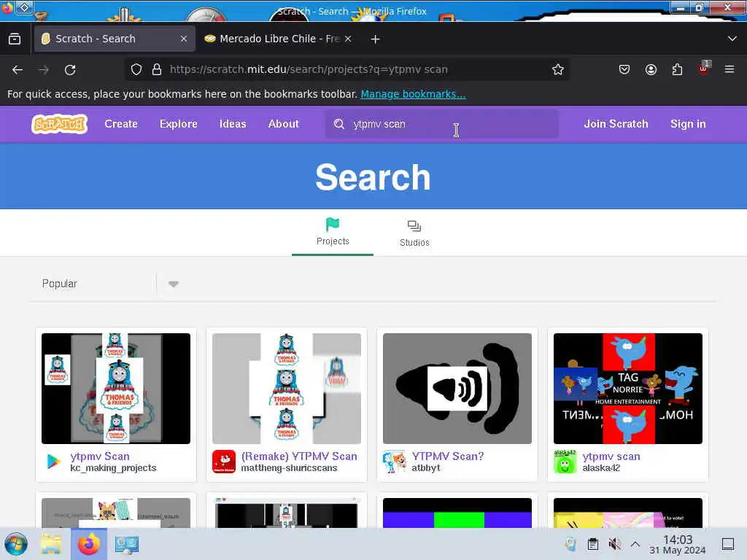Screen dimensions: 747x560
Task: Open the extensions puzzle icon
Action: 677,69
